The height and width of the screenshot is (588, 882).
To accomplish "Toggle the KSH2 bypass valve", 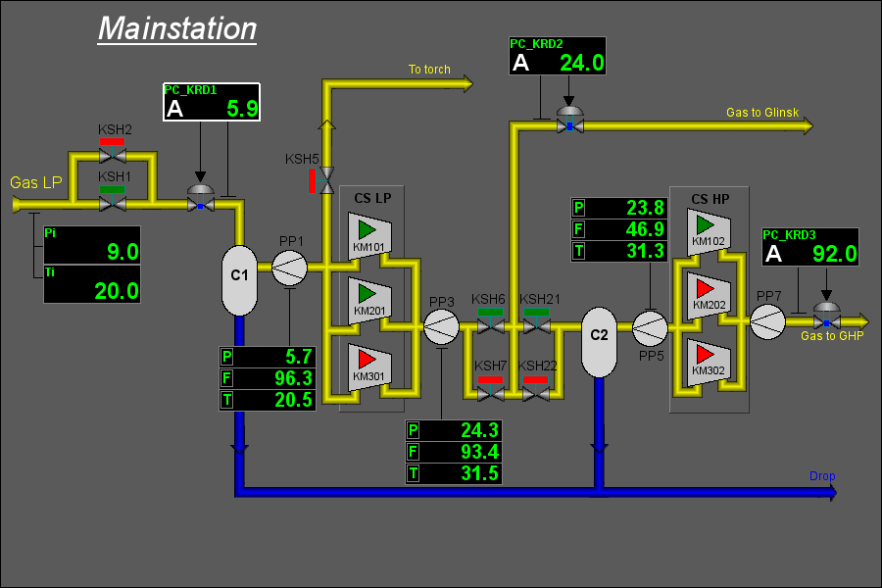I will click(x=113, y=153).
